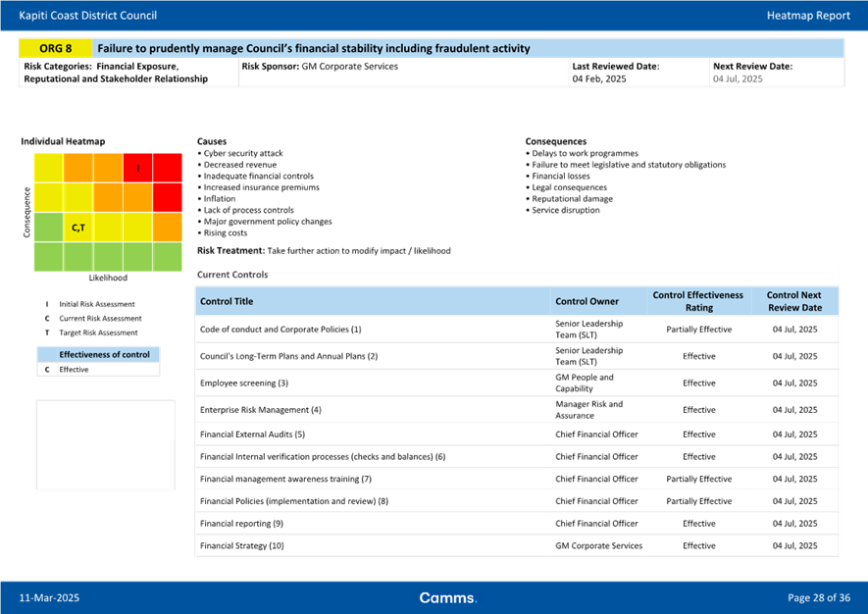Viewport: 868px width, 614px height.
Task: Select the Increased insurance premiums cause
Action: click(x=261, y=187)
